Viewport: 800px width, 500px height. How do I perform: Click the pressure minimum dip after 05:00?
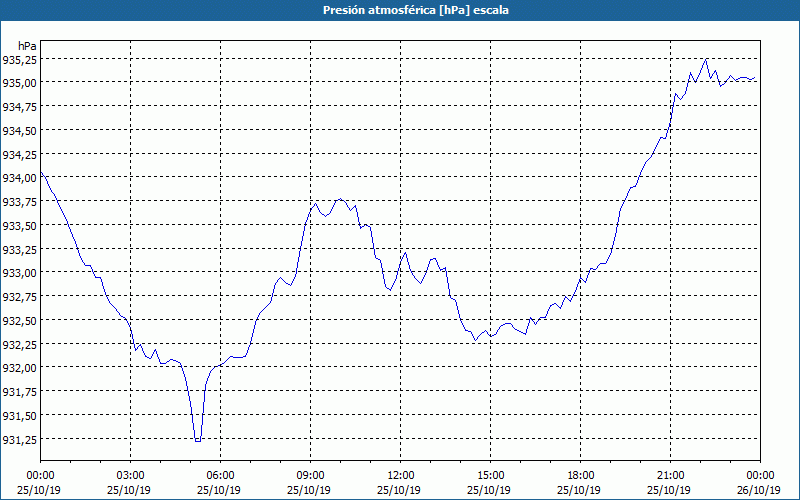click(198, 440)
